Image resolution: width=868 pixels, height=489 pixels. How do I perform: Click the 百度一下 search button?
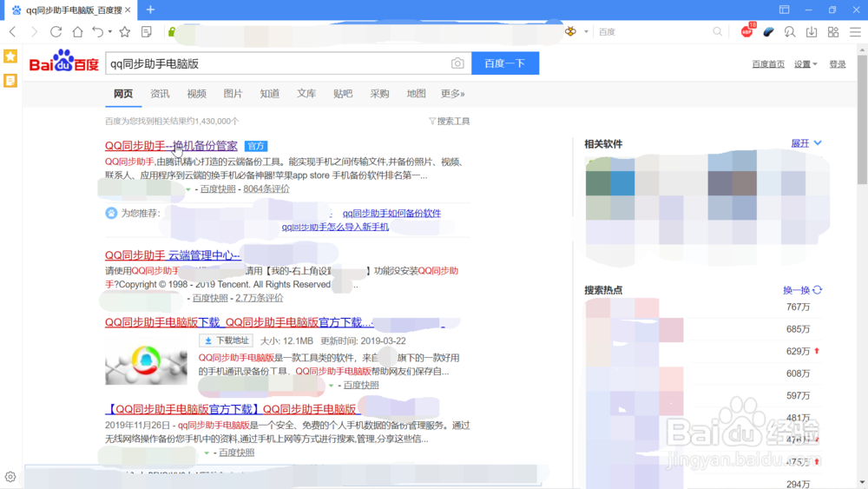pos(505,63)
